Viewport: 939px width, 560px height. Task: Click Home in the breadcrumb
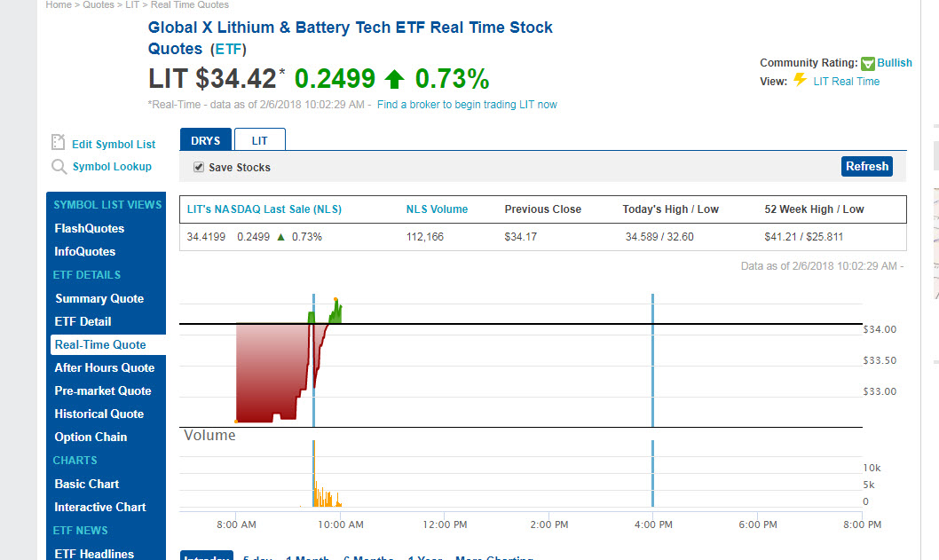tap(59, 4)
